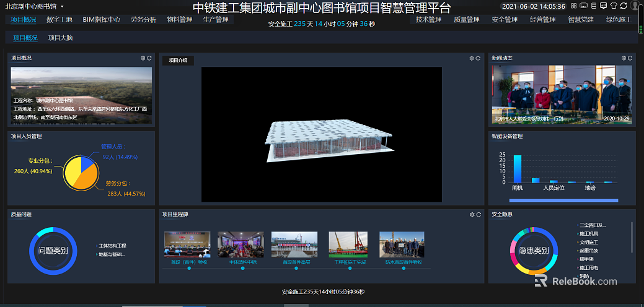Click the 安全隐患 legend scrollbar
The image size is (644, 307).
click(x=632, y=237)
